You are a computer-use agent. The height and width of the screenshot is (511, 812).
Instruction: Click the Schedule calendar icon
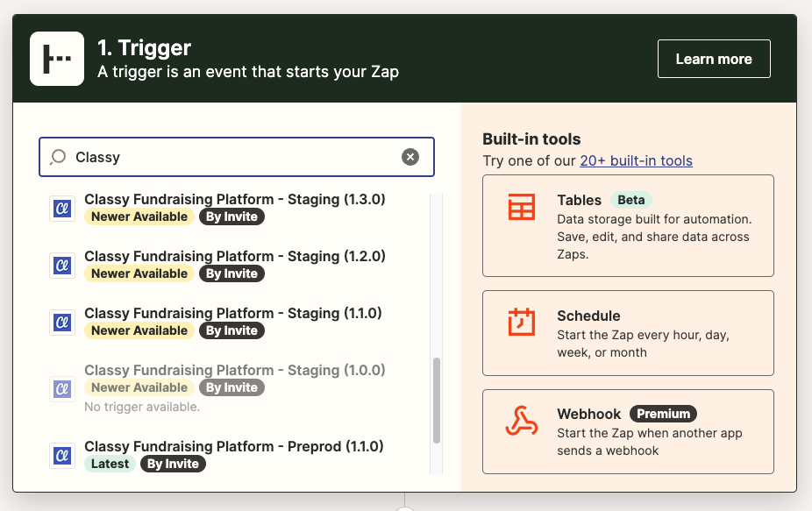coord(522,322)
